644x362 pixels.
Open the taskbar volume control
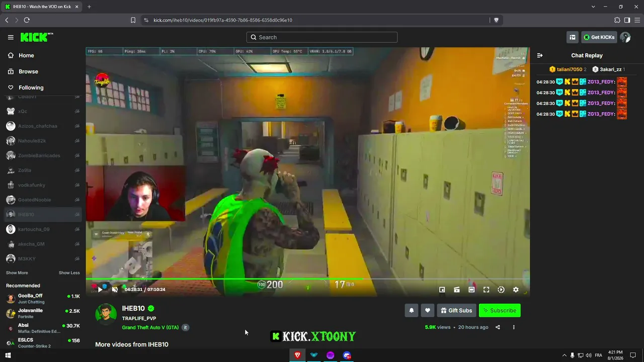click(588, 355)
